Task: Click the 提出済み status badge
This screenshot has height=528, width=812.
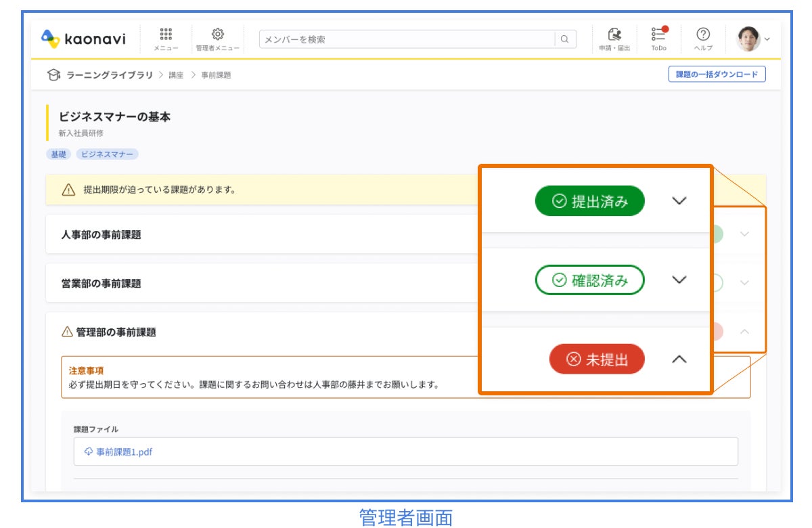Action: coord(590,201)
